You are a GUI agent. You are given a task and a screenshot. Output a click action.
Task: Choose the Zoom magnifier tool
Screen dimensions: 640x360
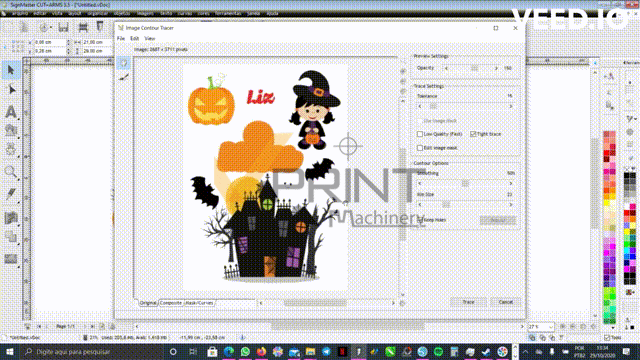pos(11,172)
